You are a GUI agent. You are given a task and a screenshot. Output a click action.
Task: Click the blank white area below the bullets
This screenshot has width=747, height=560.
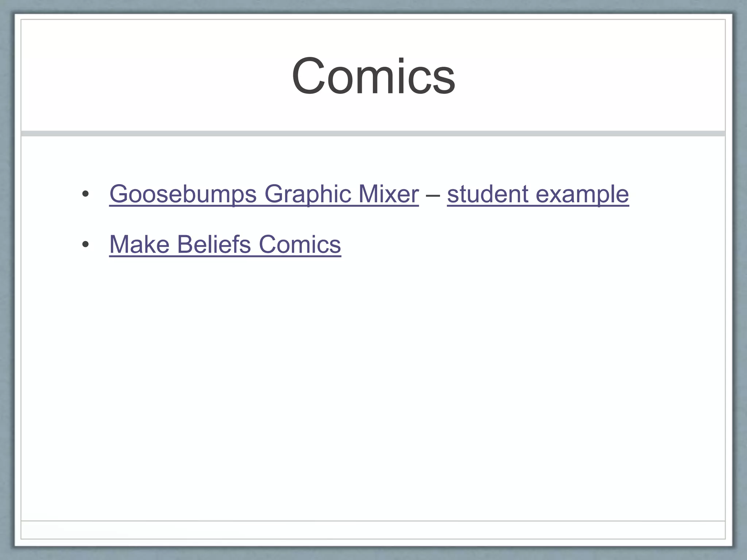click(x=373, y=383)
